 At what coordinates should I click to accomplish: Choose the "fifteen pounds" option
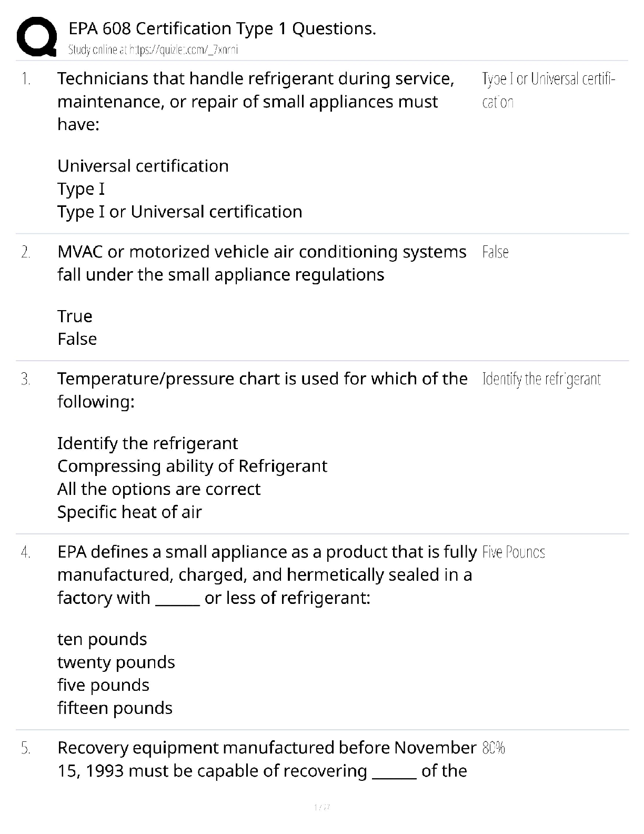click(x=115, y=708)
